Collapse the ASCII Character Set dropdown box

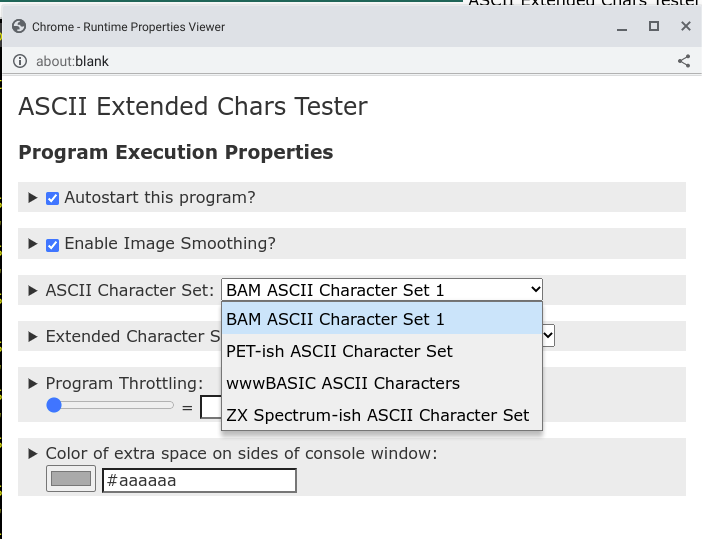tap(382, 290)
